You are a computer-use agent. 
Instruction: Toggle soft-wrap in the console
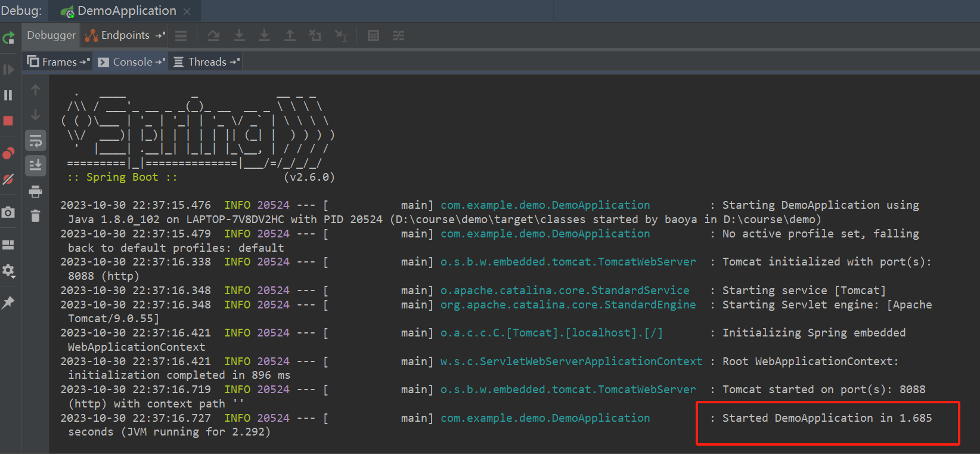[36, 141]
